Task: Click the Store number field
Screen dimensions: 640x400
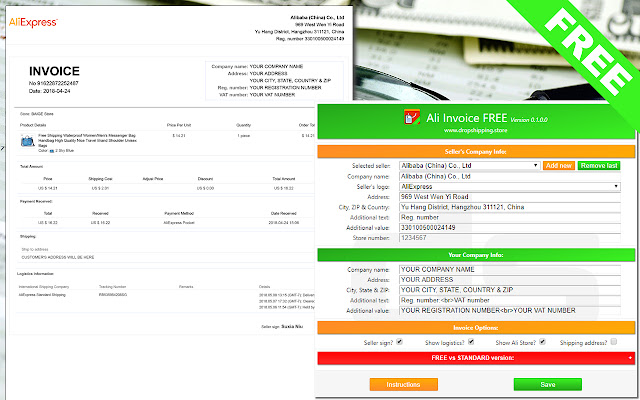Action: (509, 238)
